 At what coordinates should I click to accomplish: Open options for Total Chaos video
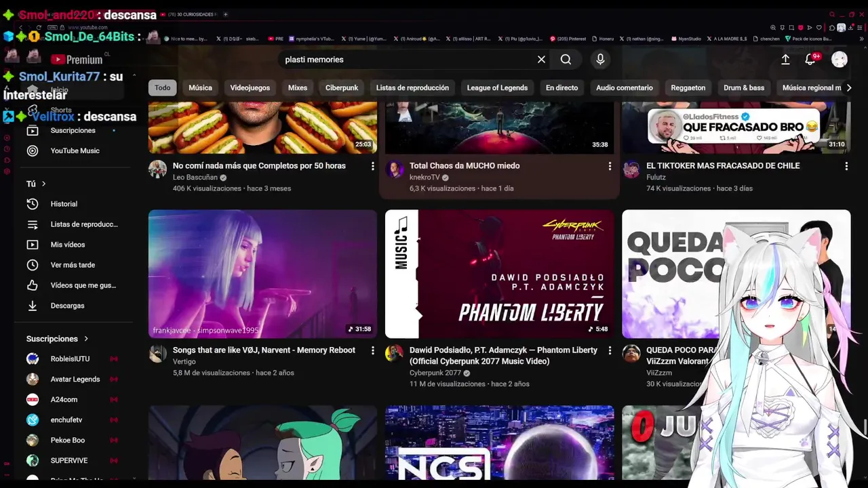tap(610, 166)
